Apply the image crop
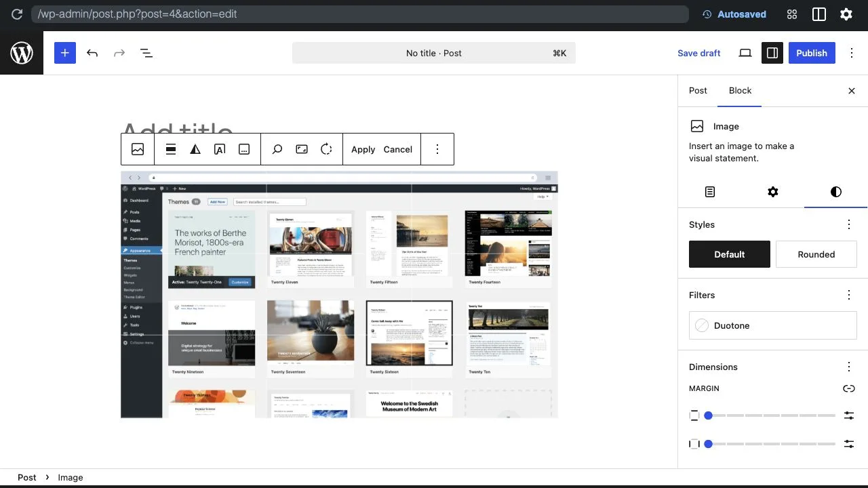The height and width of the screenshot is (488, 868). (363, 149)
